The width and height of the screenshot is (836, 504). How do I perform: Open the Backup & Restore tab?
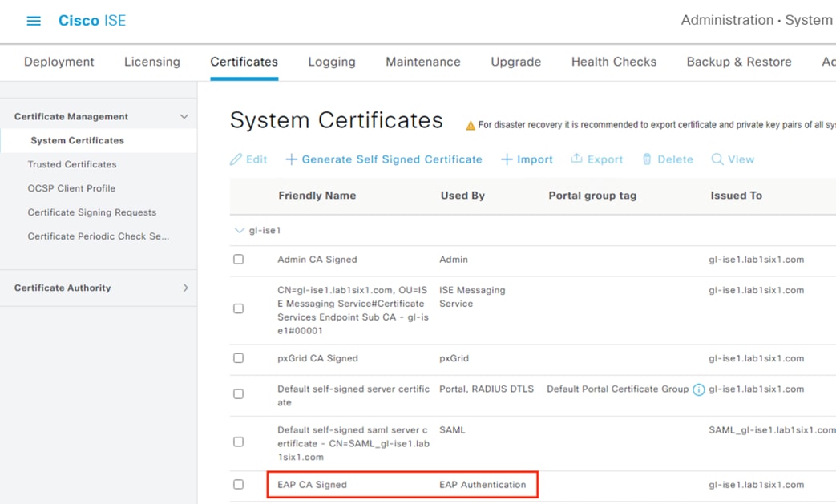coord(739,62)
